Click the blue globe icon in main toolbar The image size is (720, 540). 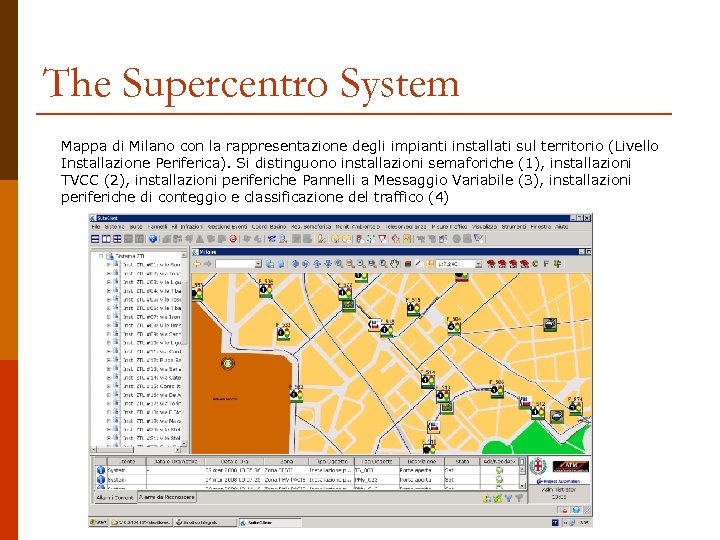pos(153,239)
